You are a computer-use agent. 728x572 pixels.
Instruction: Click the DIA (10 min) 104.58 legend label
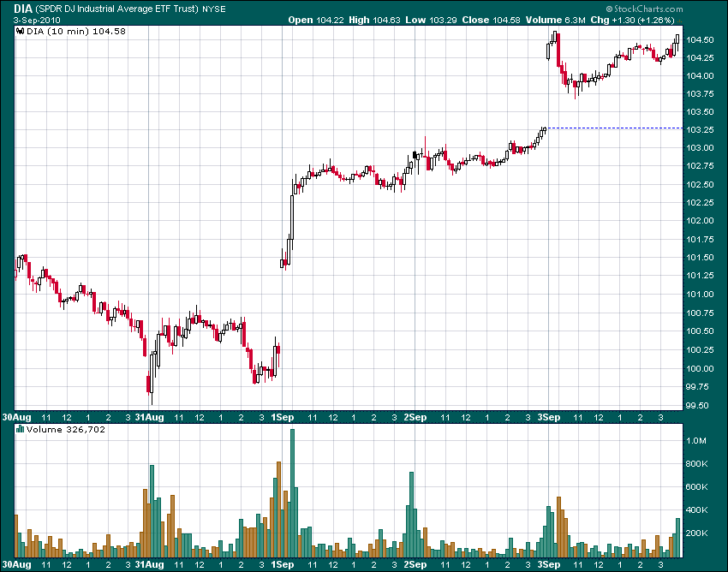click(x=76, y=31)
